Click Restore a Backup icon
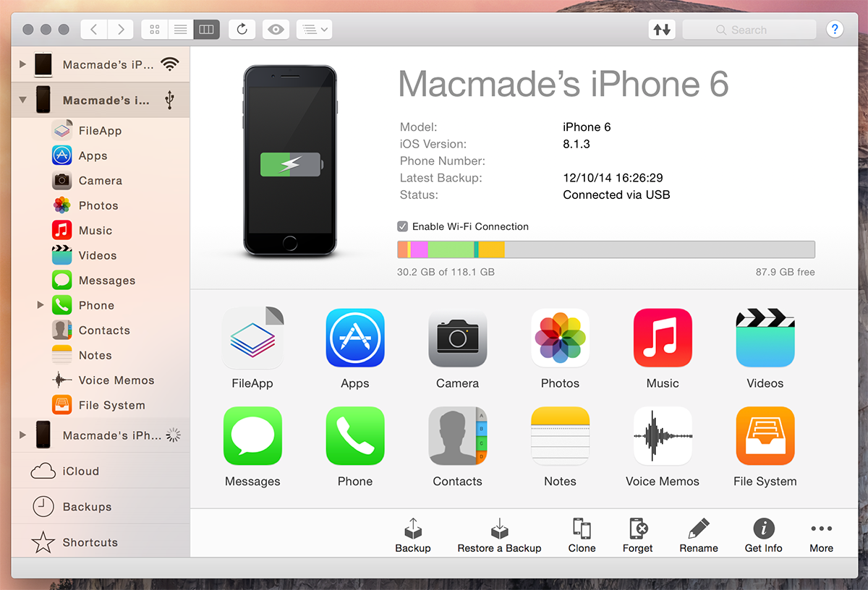 [500, 529]
